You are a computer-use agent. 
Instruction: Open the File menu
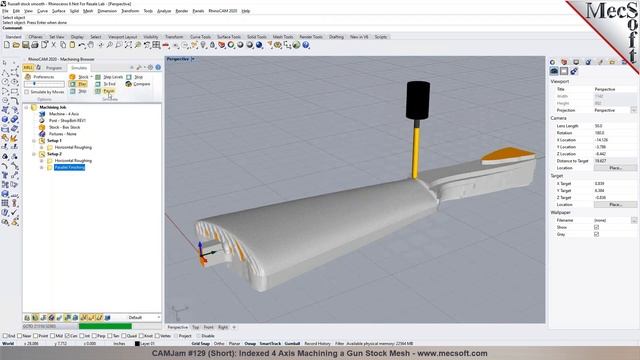[x=5, y=11]
